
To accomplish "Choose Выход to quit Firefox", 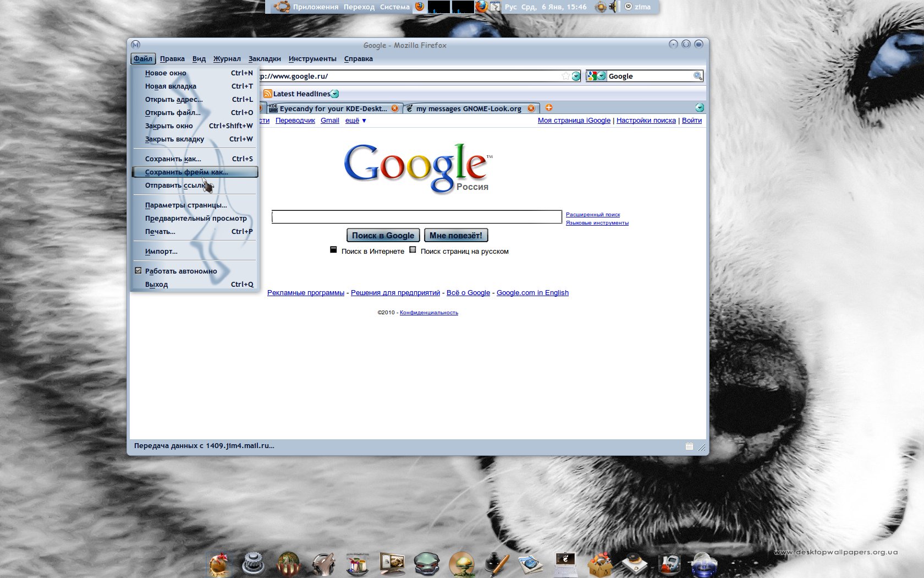I will pyautogui.click(x=195, y=284).
